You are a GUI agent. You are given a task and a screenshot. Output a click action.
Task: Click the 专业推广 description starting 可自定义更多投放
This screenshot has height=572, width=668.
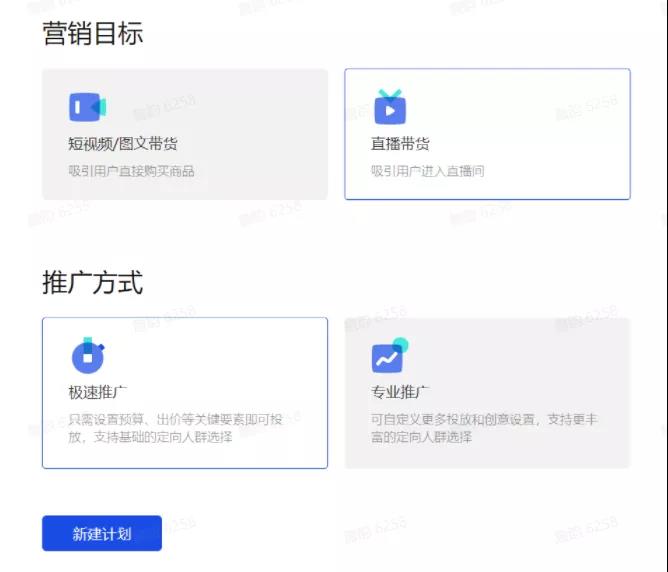(484, 428)
